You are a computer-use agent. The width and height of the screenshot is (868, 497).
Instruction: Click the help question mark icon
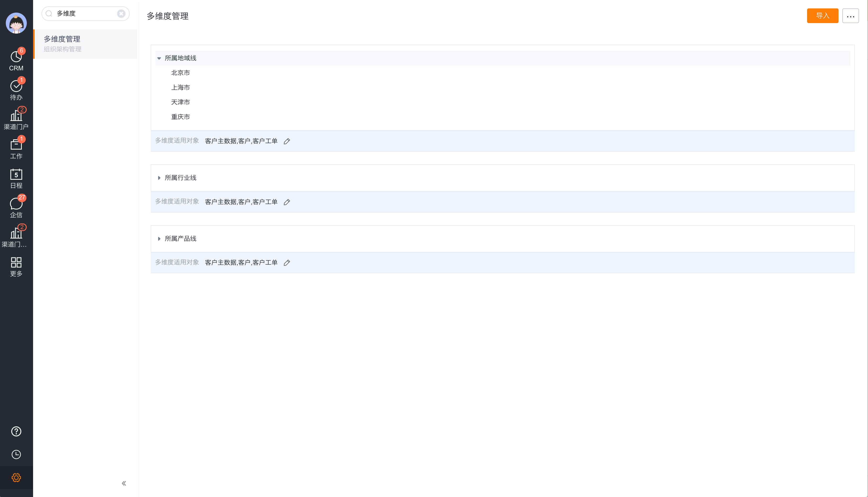point(16,431)
